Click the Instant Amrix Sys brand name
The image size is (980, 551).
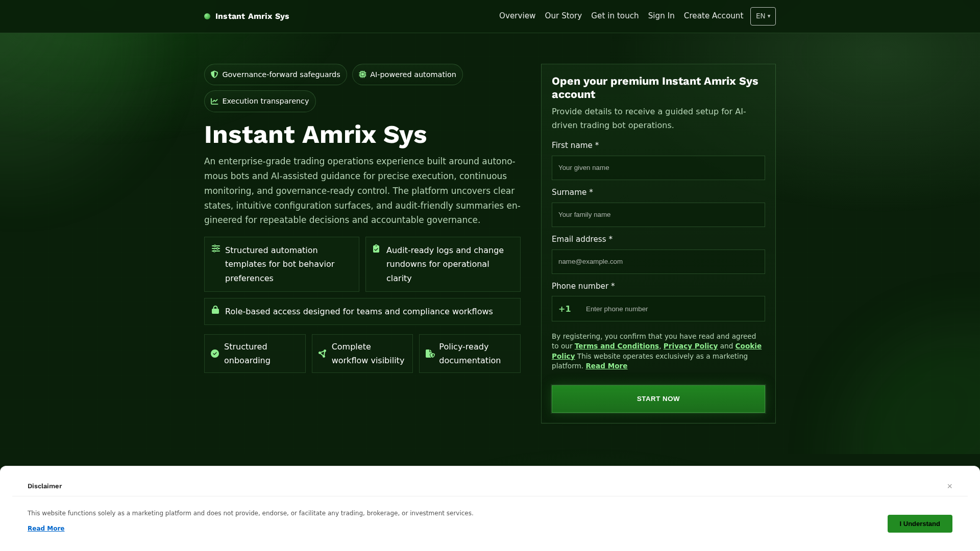click(252, 16)
